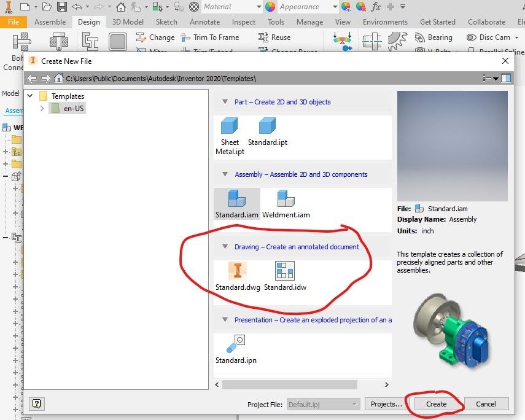
Task: Click the Spur Gear generator icon
Action: point(397,41)
